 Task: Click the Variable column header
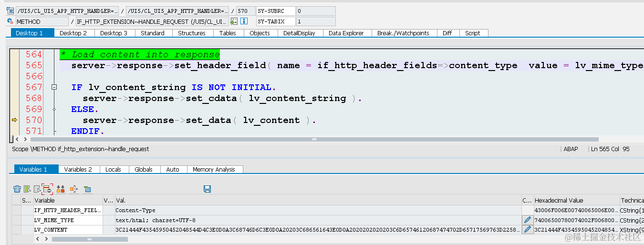tap(68, 201)
